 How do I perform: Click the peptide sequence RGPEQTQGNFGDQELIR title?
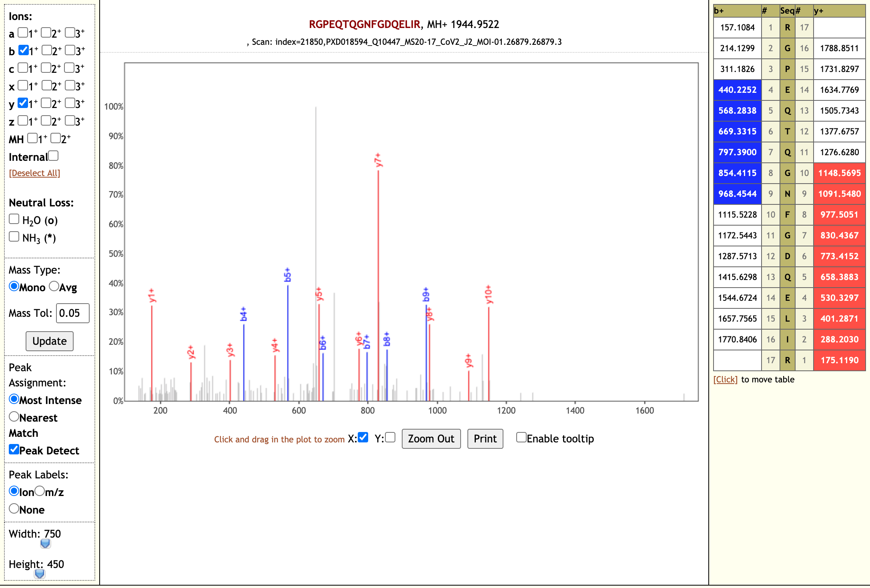coord(364,24)
